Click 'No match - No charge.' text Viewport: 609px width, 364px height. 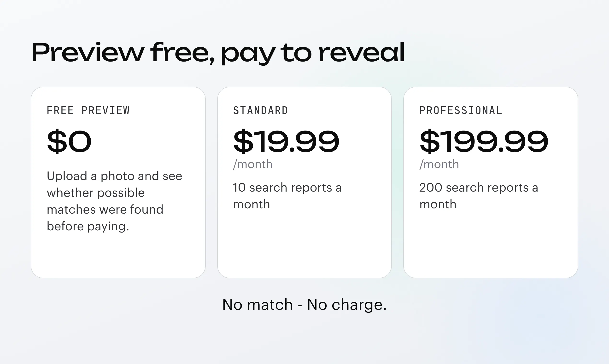304,305
